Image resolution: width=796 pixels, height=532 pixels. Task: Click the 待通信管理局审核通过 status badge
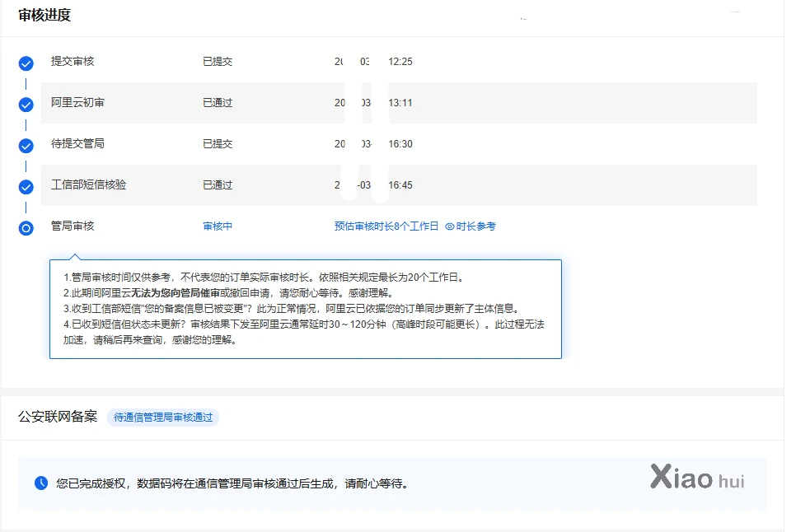tap(163, 418)
